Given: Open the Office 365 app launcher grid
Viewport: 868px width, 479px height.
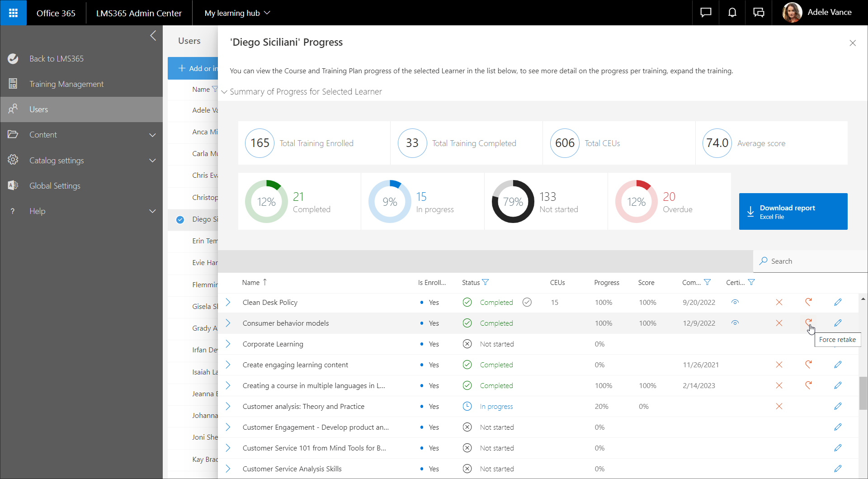Looking at the screenshot, I should point(13,13).
